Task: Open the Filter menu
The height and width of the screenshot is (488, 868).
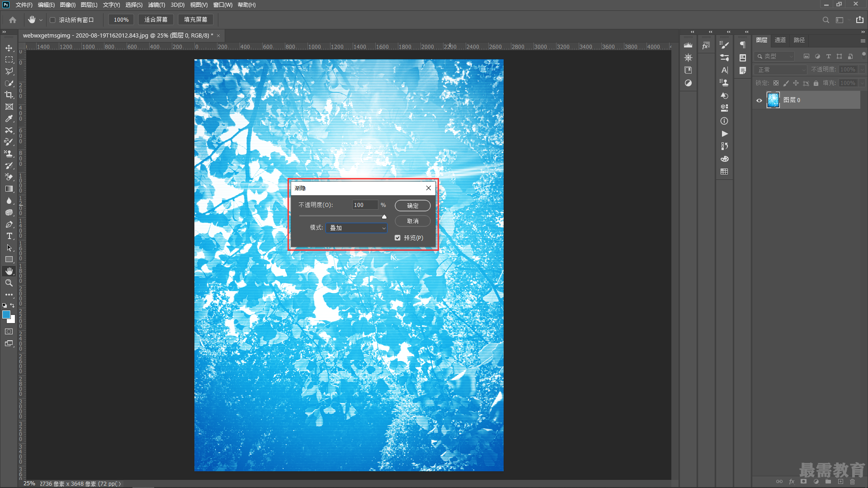Action: coord(156,5)
